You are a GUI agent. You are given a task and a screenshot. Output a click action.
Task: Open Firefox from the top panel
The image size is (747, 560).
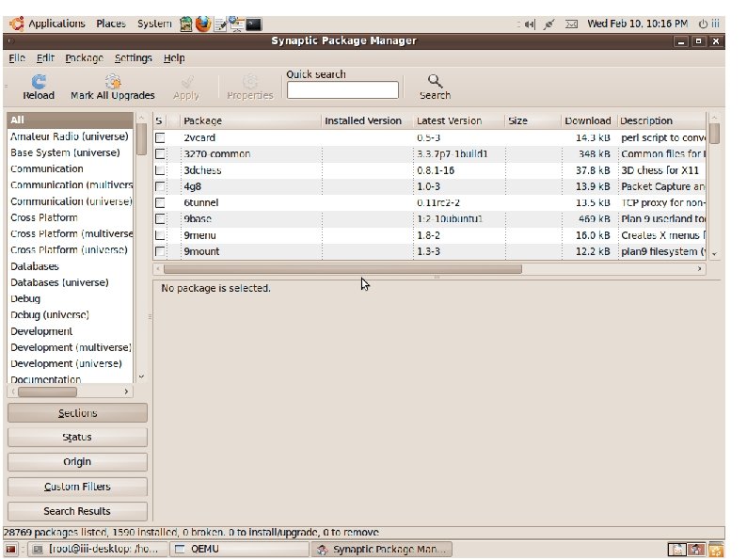click(x=203, y=24)
